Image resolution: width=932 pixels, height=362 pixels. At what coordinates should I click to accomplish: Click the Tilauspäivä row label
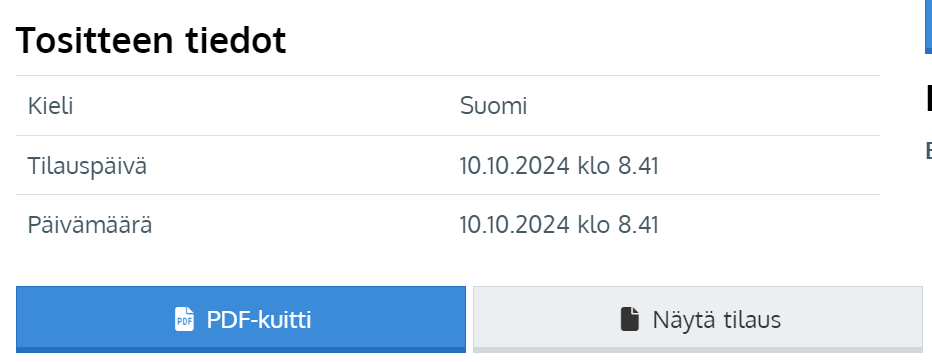87,166
